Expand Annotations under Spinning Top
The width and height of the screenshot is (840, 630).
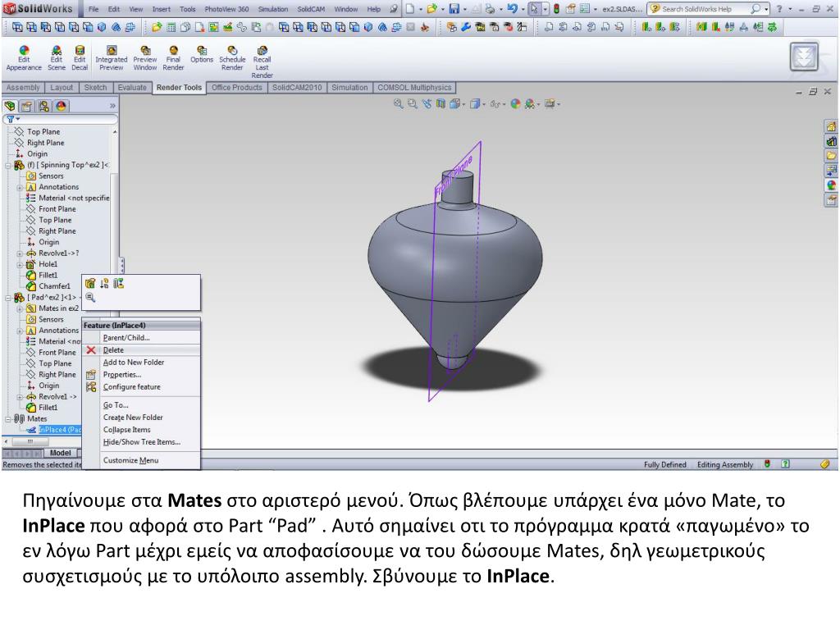click(x=20, y=188)
